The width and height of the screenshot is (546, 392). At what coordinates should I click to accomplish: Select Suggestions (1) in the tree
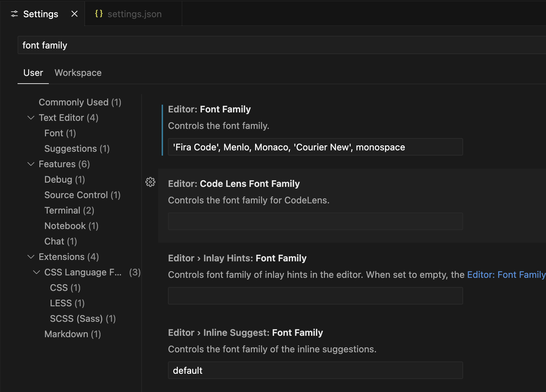(x=77, y=149)
